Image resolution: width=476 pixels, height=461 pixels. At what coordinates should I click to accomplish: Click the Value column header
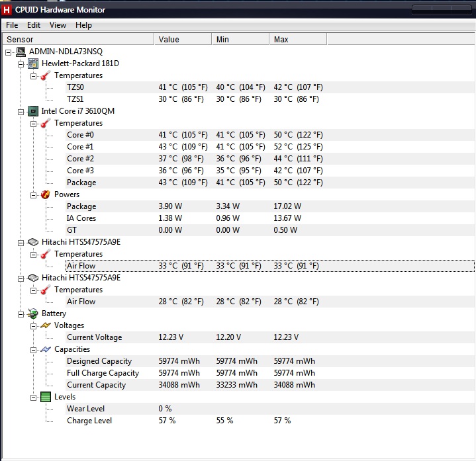coord(183,40)
